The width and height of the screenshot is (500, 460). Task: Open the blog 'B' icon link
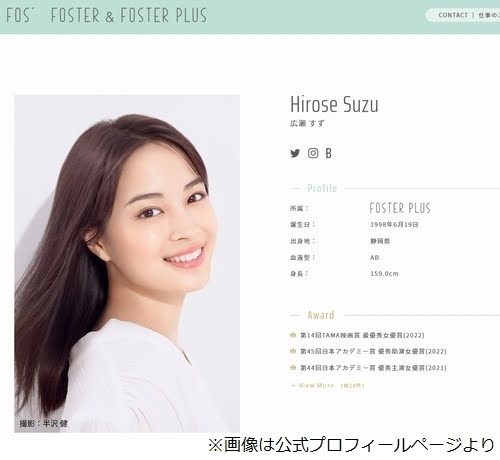(329, 153)
